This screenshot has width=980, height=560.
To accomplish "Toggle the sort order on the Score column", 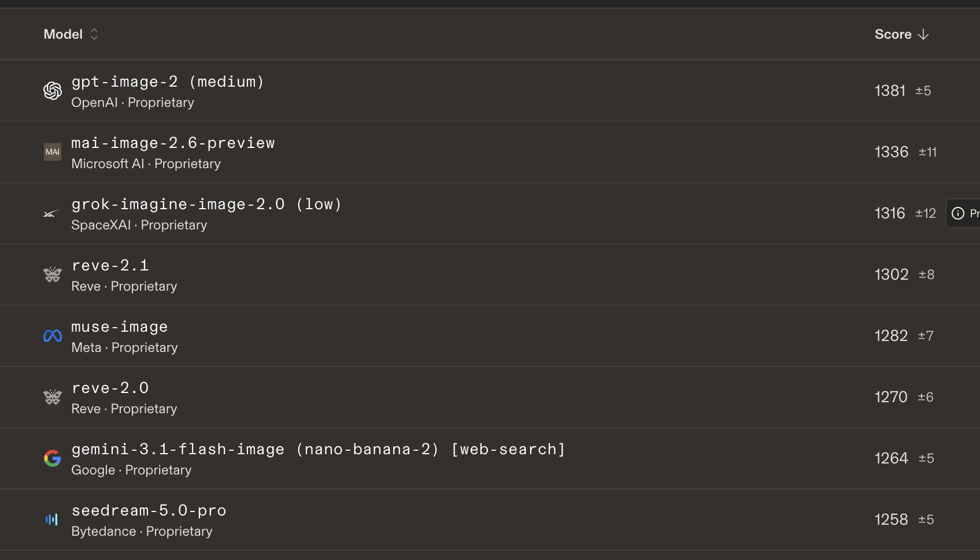I will click(x=902, y=34).
